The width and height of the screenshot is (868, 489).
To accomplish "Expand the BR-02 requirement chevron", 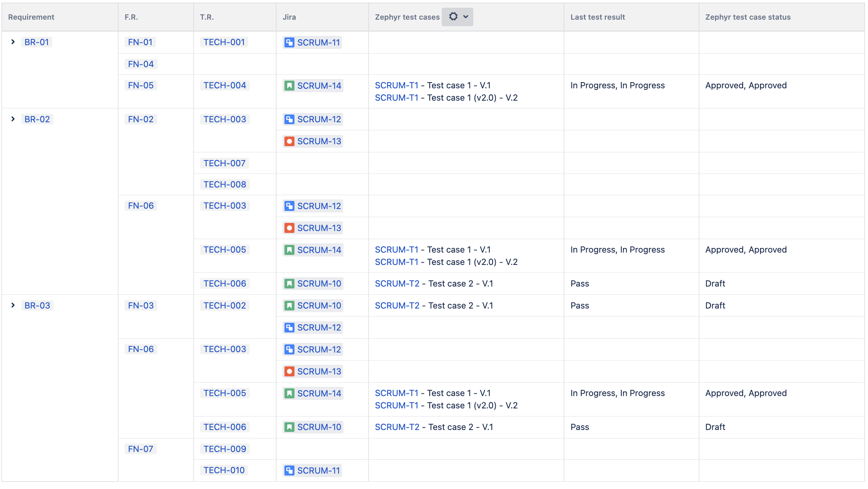I will click(x=13, y=119).
